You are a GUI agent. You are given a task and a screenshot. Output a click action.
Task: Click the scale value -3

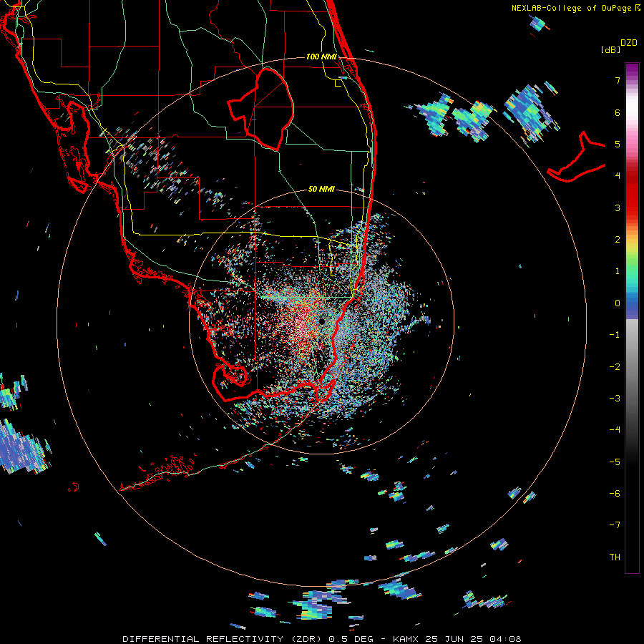click(x=615, y=398)
